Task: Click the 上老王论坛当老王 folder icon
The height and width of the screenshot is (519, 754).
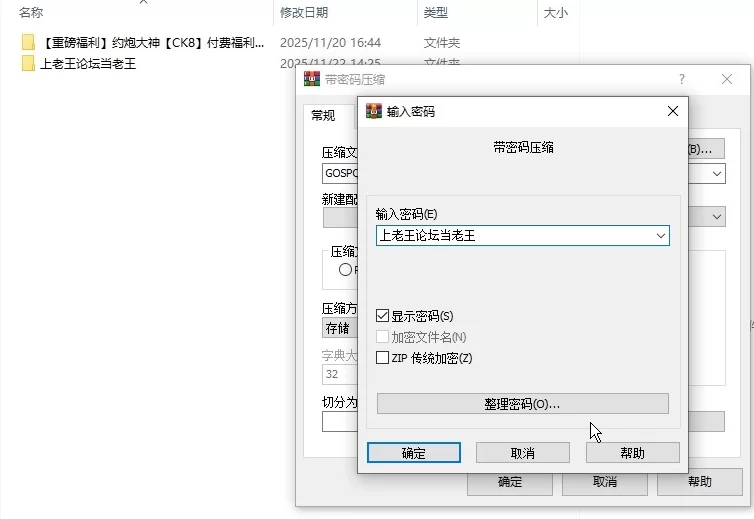Action: [28, 64]
